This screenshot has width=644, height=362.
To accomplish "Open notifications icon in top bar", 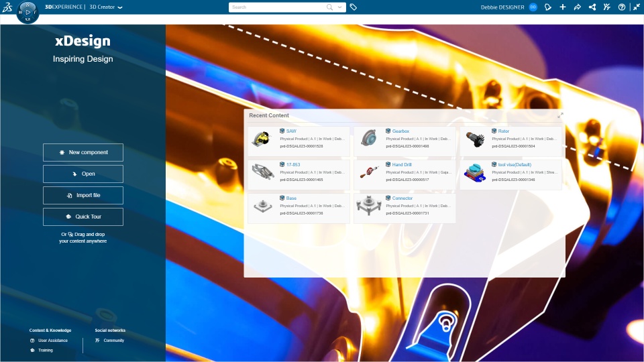I will tap(548, 7).
